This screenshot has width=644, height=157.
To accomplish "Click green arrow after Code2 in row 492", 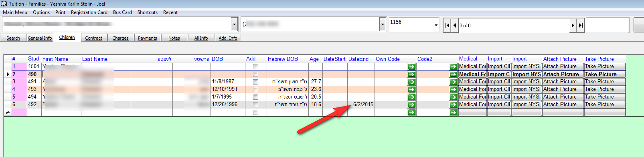I will (x=454, y=105).
